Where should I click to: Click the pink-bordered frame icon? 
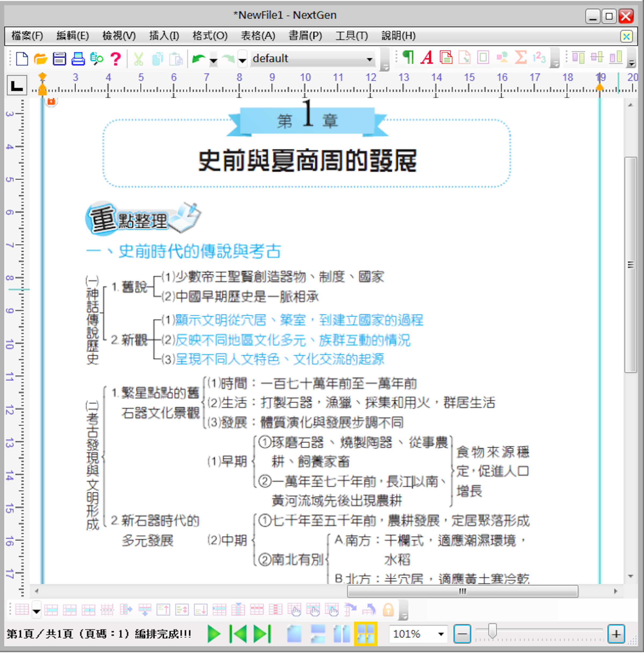tap(483, 57)
